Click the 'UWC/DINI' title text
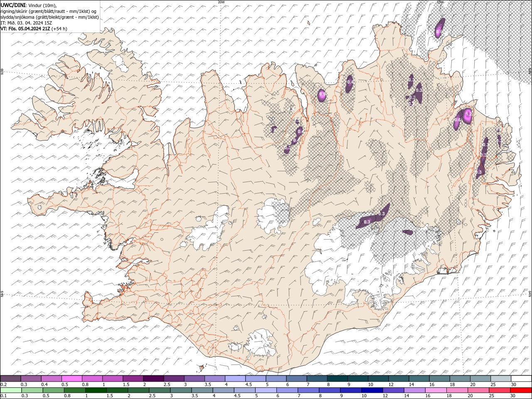532x399 pixels. [x=13, y=5]
